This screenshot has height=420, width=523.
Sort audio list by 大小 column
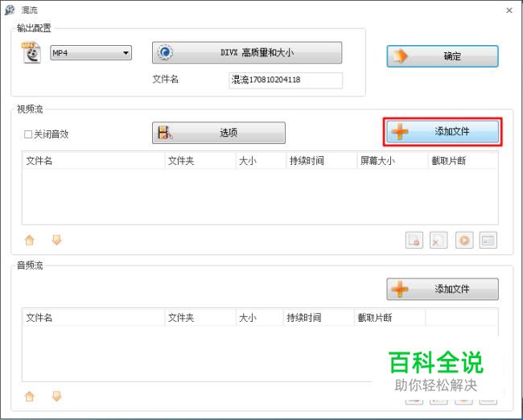[260, 317]
